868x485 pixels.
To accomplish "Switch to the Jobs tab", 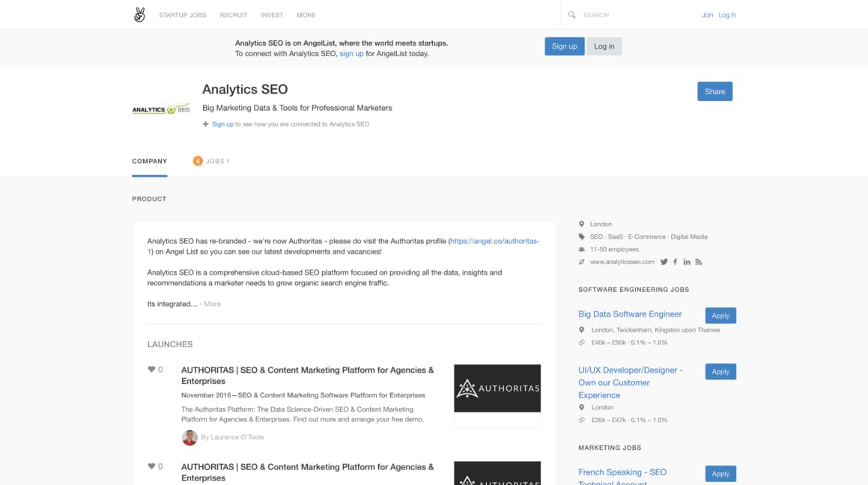I will 217,162.
